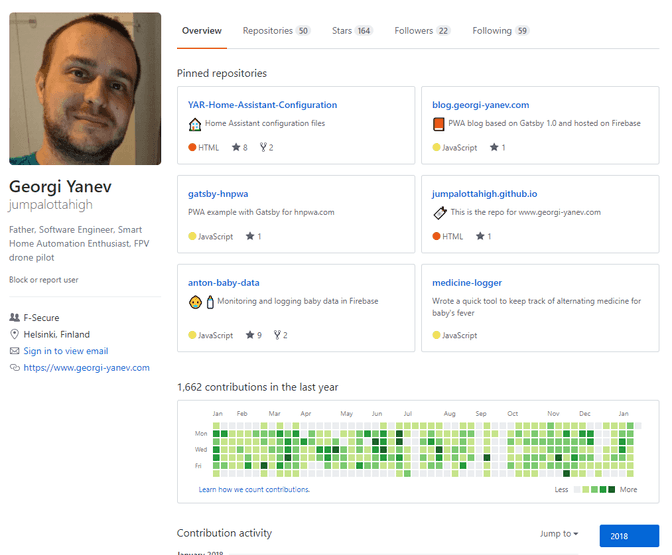Click the JavaScript language dot on medicine-logger

point(436,335)
